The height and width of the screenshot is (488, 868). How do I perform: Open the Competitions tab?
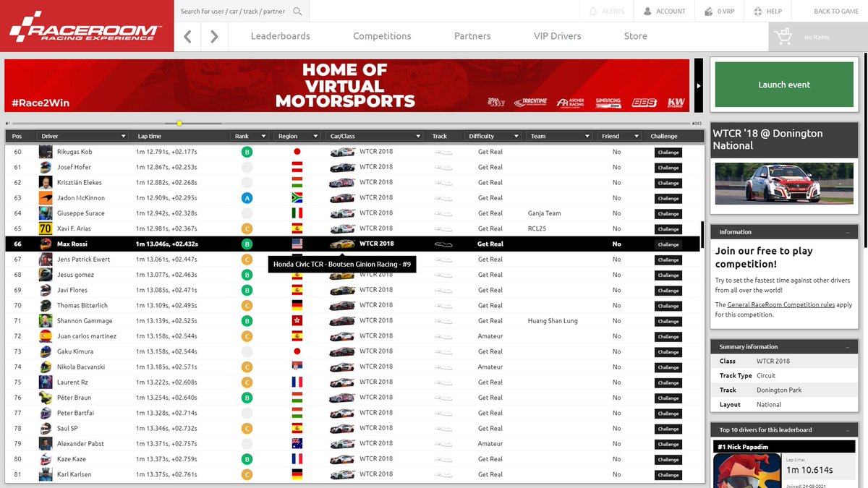pyautogui.click(x=382, y=36)
